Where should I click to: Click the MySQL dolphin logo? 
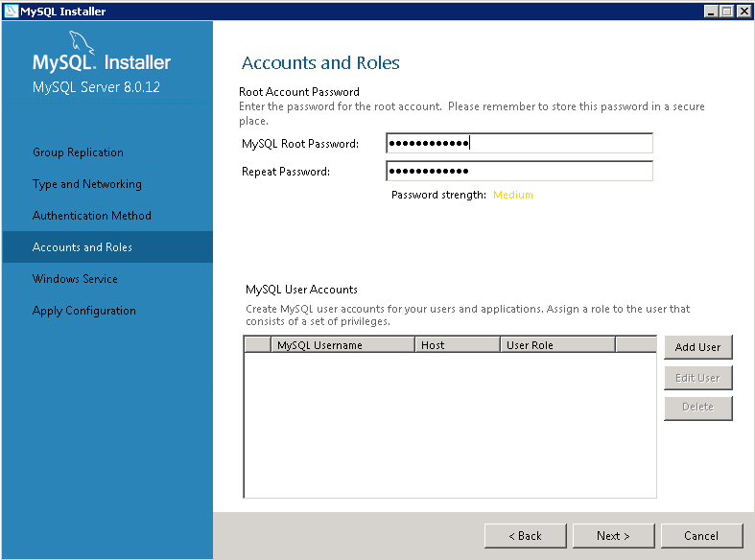click(x=83, y=43)
